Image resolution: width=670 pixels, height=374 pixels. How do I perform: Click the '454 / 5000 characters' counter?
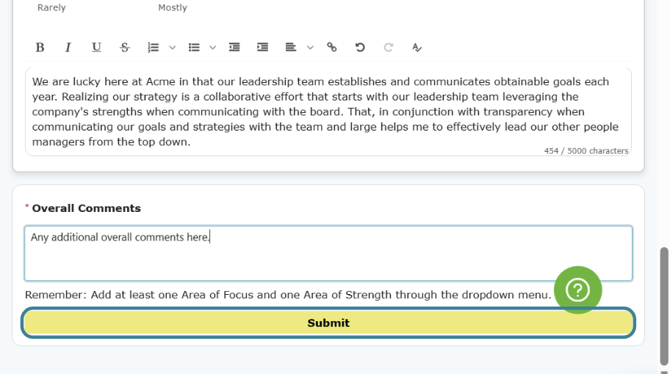coord(586,151)
